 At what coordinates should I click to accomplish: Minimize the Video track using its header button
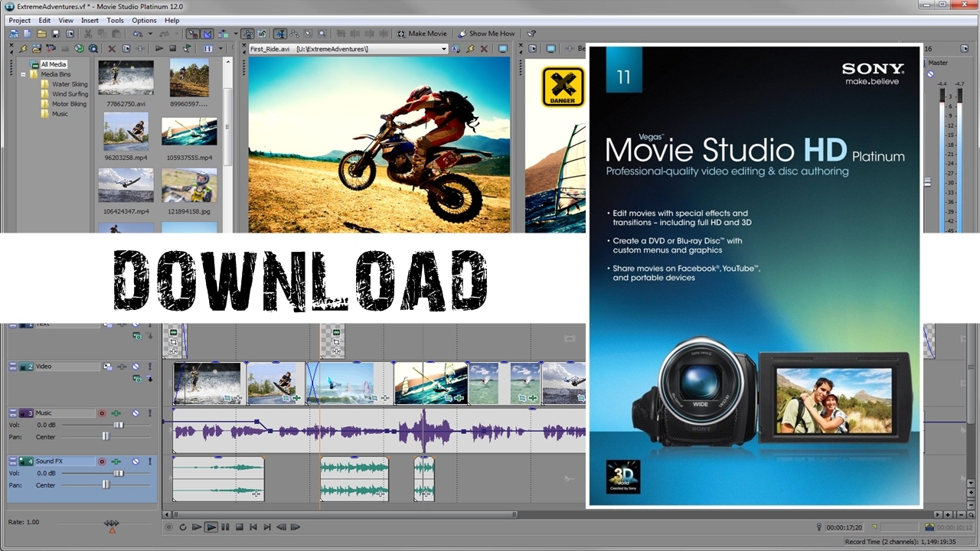[x=13, y=367]
